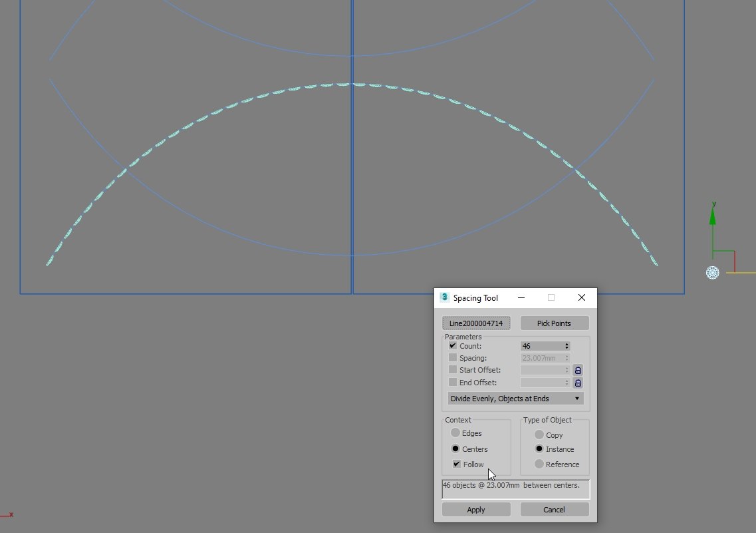Click the Start Offset spinner arrows
Viewport: 756px width, 533px height.
coord(567,370)
